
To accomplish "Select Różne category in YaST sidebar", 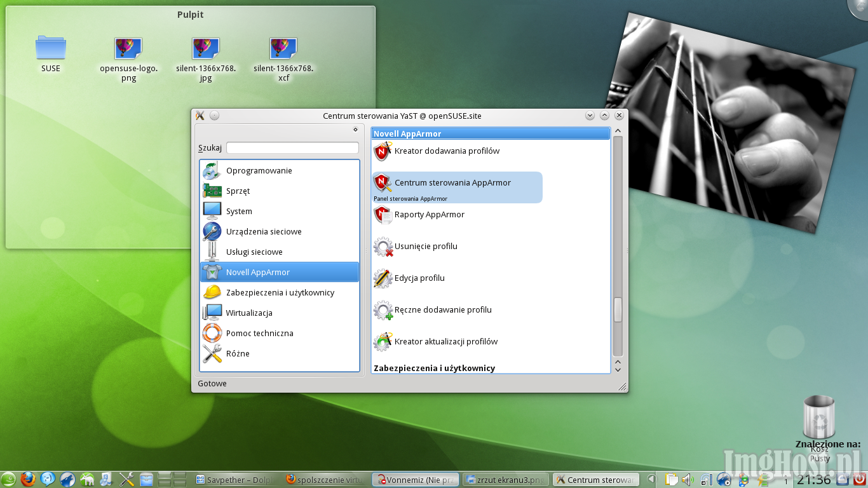I will 280,353.
